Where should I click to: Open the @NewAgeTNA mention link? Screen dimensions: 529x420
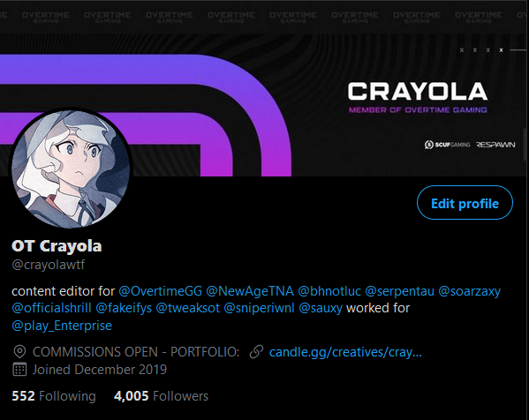tap(250, 291)
